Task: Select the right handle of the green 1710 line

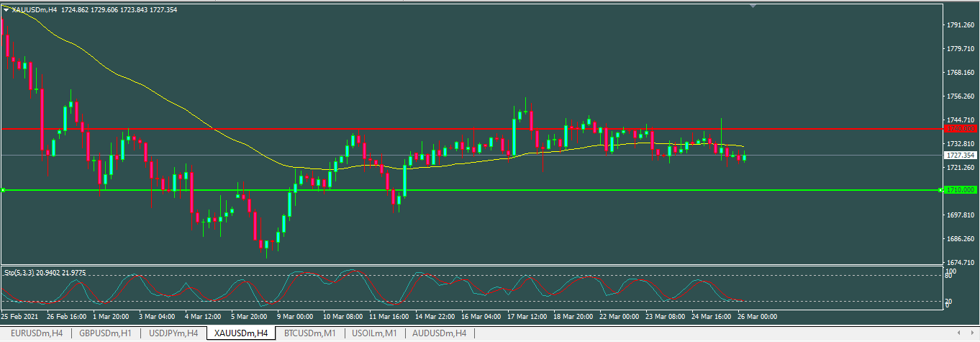Action: coord(940,190)
